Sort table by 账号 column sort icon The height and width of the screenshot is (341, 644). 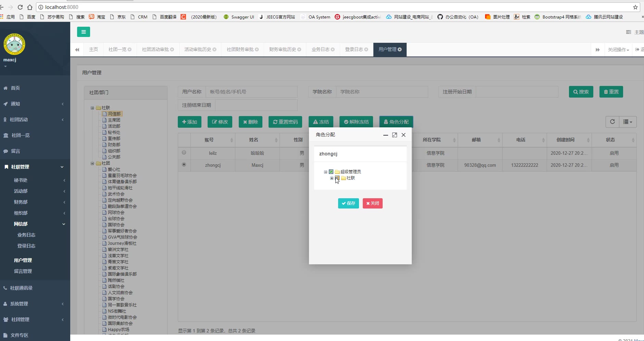click(232, 140)
